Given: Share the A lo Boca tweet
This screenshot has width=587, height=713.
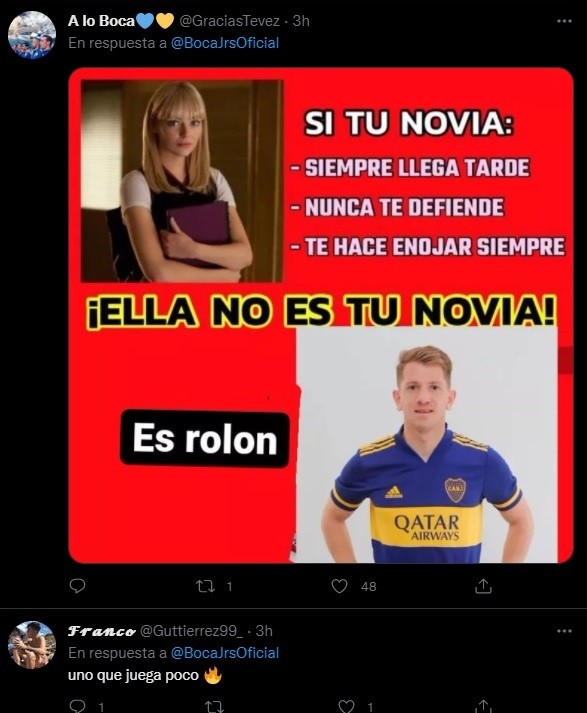Looking at the screenshot, I should [x=483, y=586].
